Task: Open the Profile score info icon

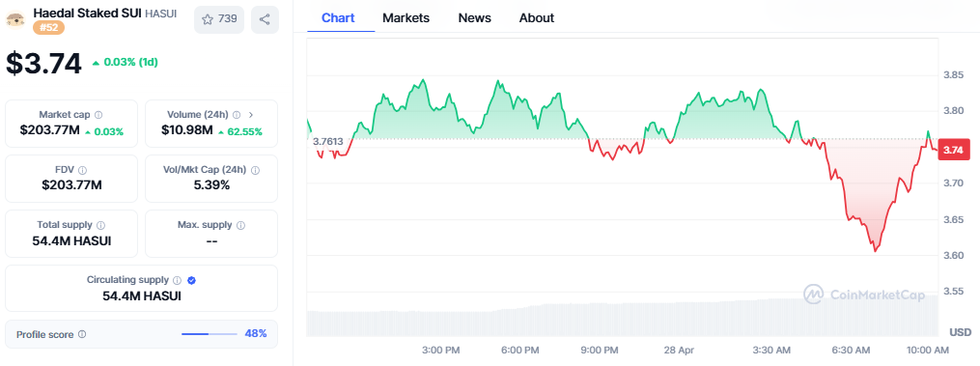Action: (82, 334)
